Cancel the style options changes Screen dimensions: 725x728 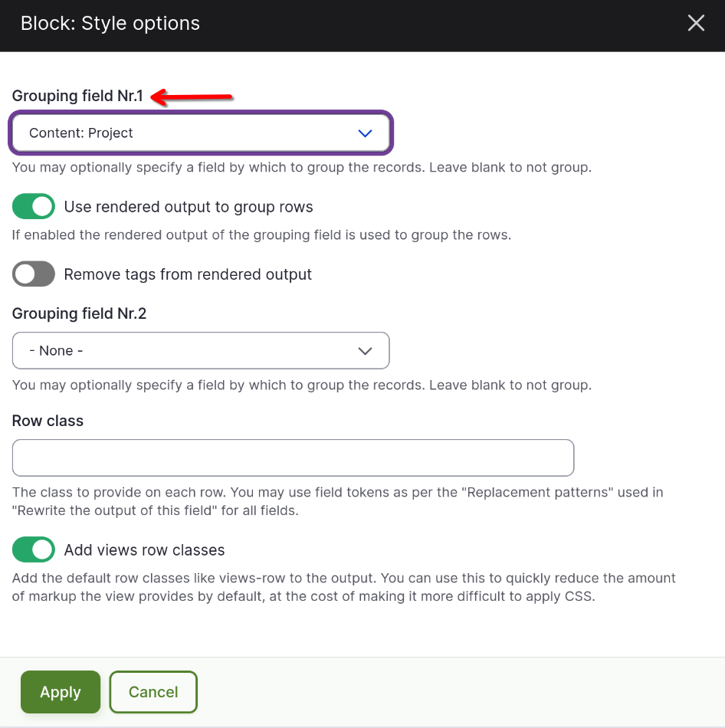click(153, 692)
